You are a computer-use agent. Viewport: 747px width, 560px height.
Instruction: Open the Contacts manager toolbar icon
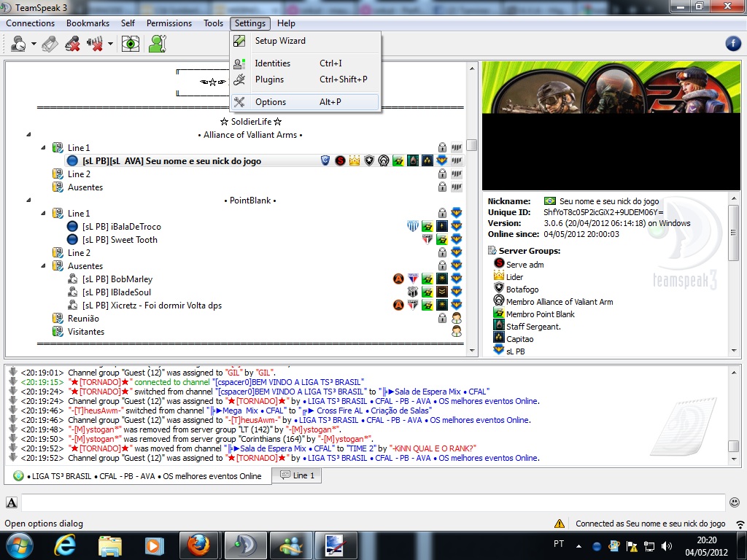[157, 44]
